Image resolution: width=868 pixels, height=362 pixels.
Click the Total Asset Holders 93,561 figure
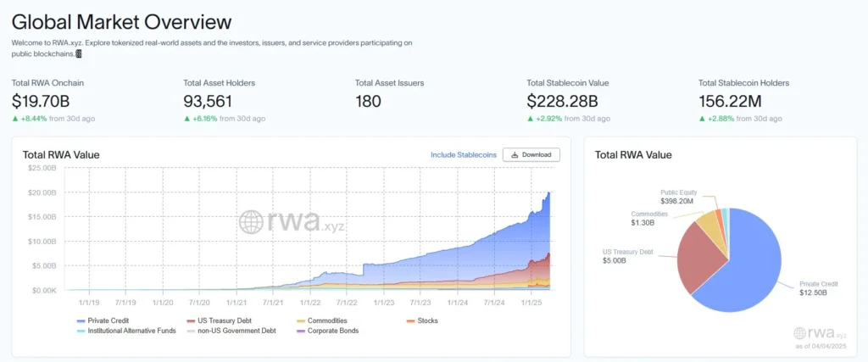[x=214, y=101]
